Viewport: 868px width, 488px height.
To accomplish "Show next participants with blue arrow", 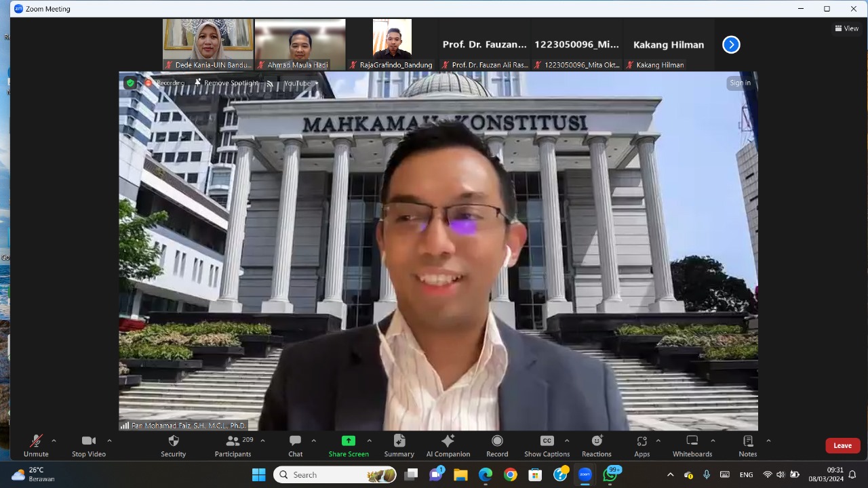I will pos(731,45).
